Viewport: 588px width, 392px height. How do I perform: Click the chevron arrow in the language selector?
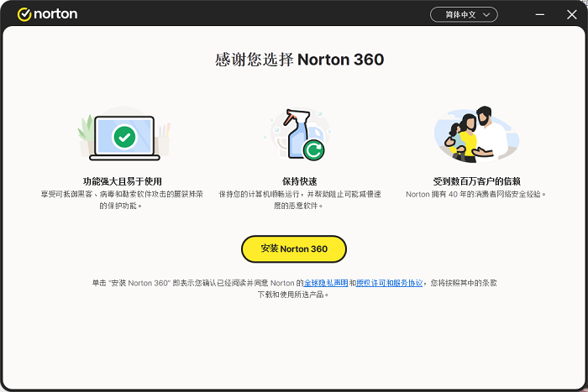click(x=486, y=14)
